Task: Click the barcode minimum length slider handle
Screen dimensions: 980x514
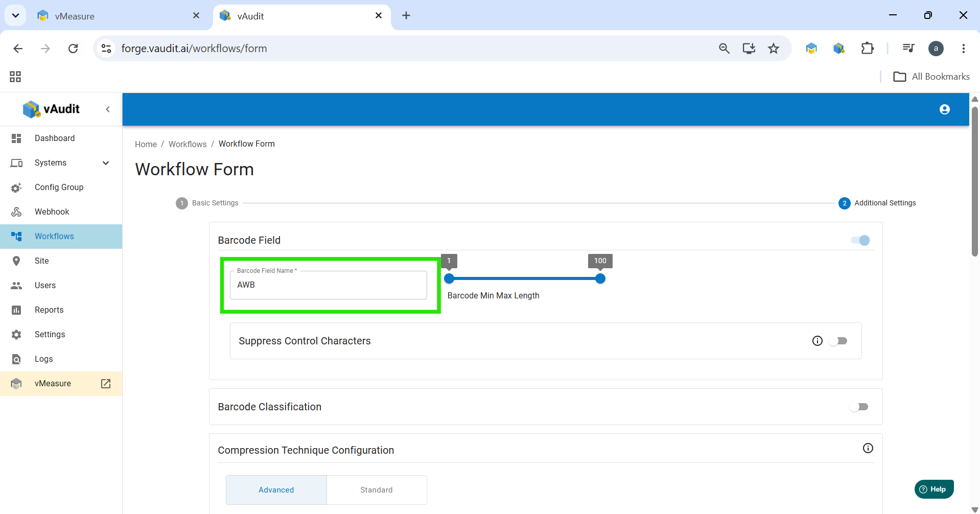Action: 449,278
